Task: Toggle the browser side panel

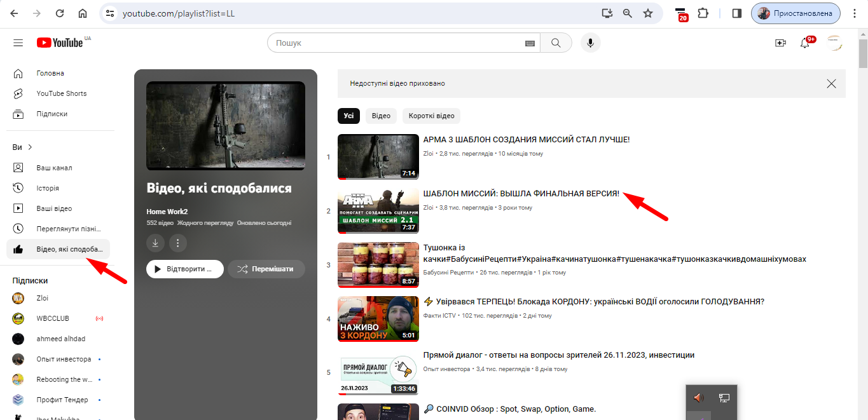Action: click(737, 13)
